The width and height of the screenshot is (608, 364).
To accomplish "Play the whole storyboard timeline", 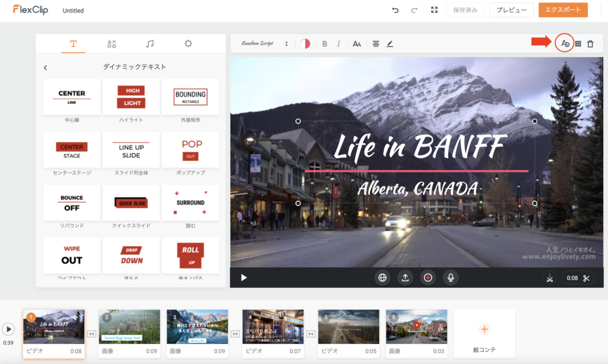I will pyautogui.click(x=8, y=330).
